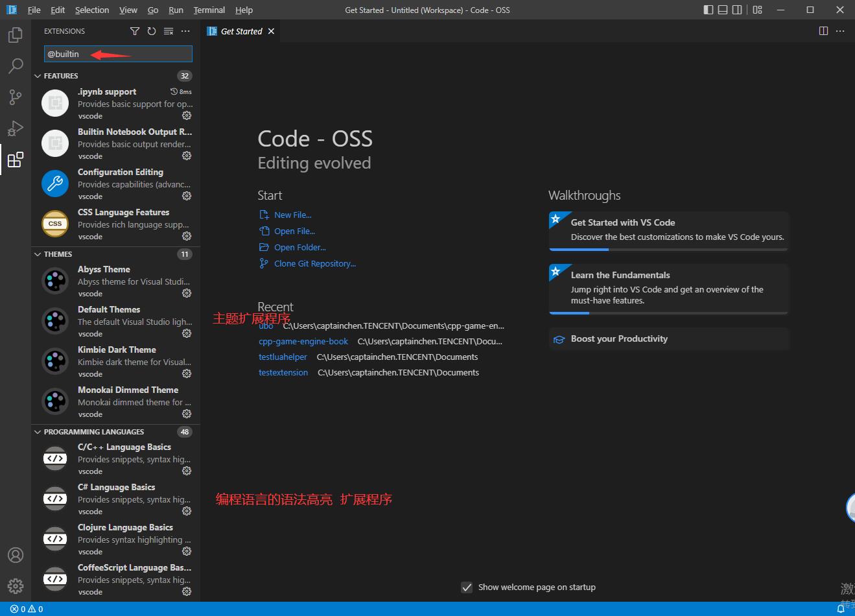Split the editor to the right
Image resolution: width=855 pixels, height=616 pixels.
(x=823, y=30)
